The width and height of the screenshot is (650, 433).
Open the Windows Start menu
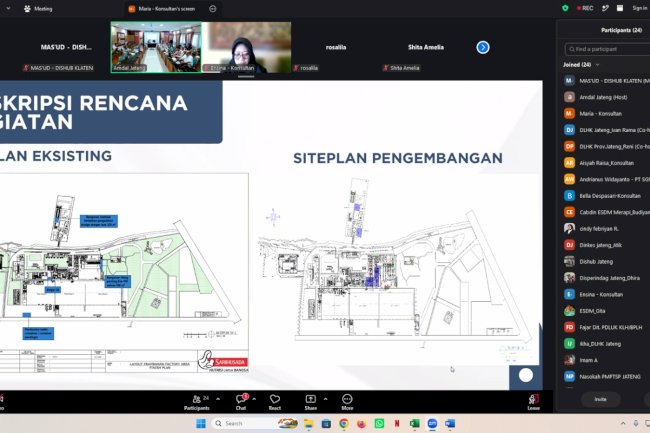tap(201, 423)
